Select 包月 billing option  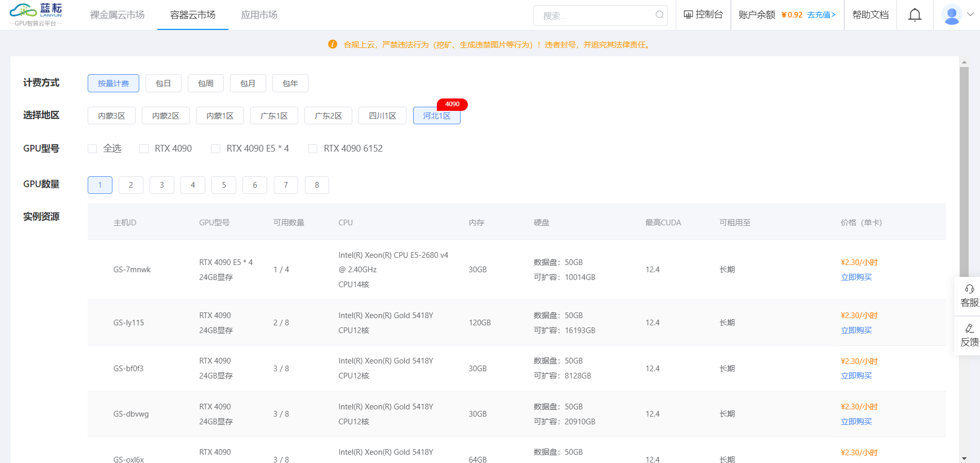click(248, 84)
